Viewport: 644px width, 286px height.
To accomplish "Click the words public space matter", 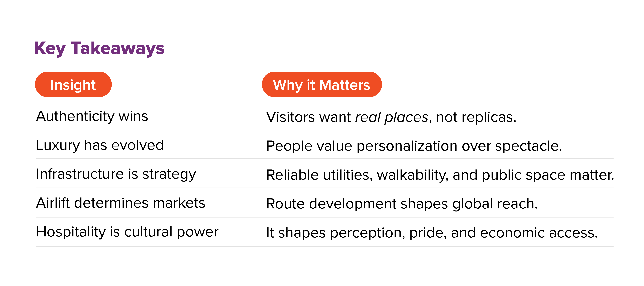I will tap(548, 175).
